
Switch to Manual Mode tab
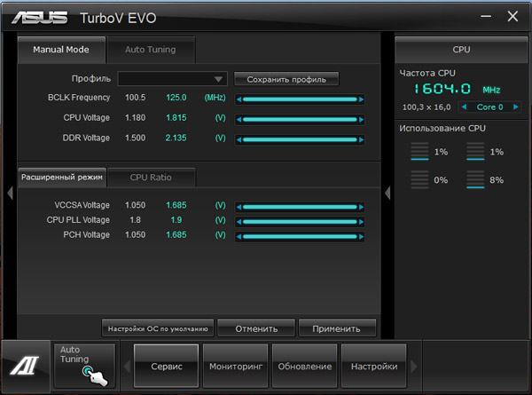[x=61, y=50]
